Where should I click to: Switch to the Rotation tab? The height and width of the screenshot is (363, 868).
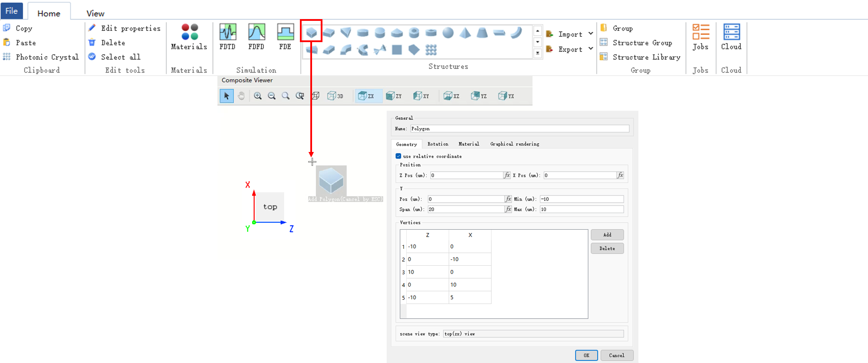click(437, 144)
